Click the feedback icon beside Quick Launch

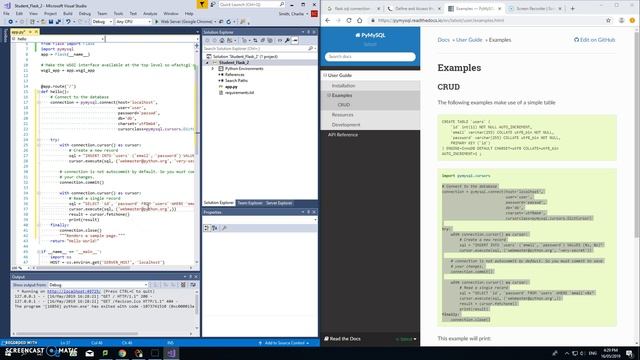tap(213, 4)
